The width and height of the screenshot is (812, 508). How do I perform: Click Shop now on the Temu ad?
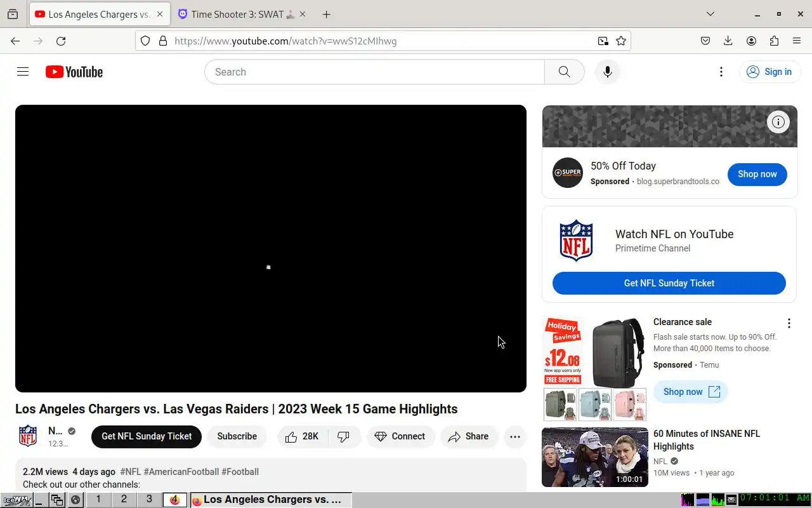[x=691, y=392]
